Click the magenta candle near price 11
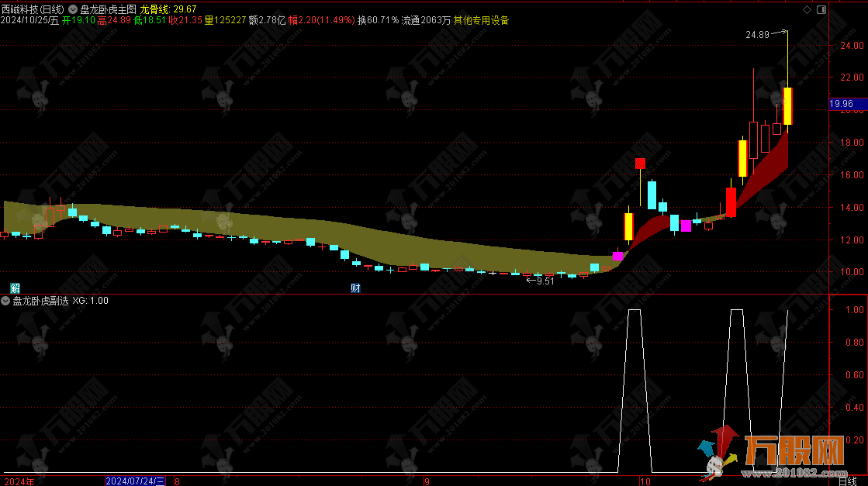The image size is (868, 486). click(x=617, y=256)
